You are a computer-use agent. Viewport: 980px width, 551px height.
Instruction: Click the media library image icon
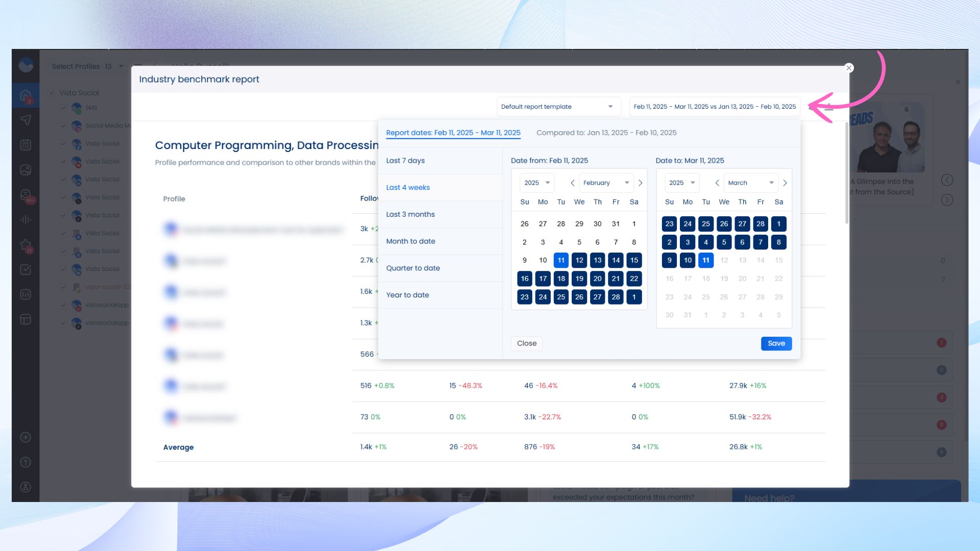(26, 170)
